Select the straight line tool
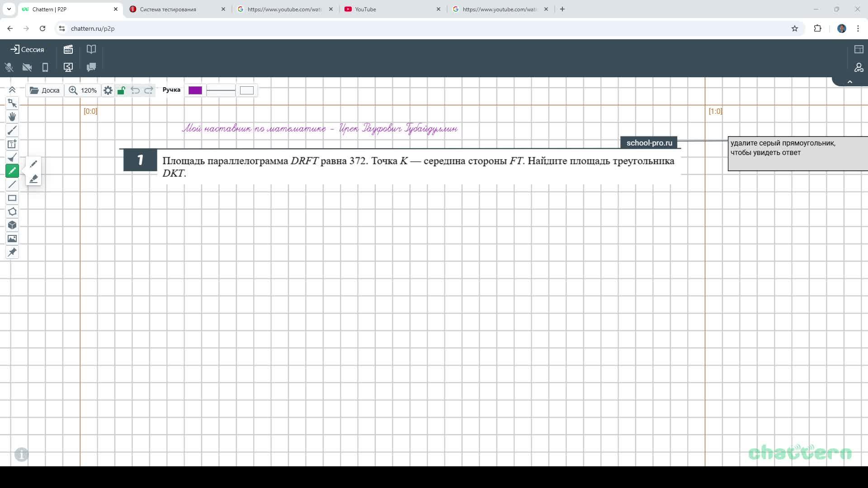Image resolution: width=868 pixels, height=488 pixels. click(12, 184)
